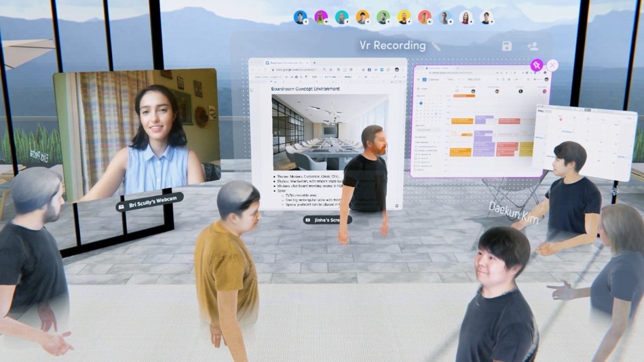Viewport: 644px width, 362px height.
Task: Click the purple pin icon on calendar window
Action: (x=536, y=65)
